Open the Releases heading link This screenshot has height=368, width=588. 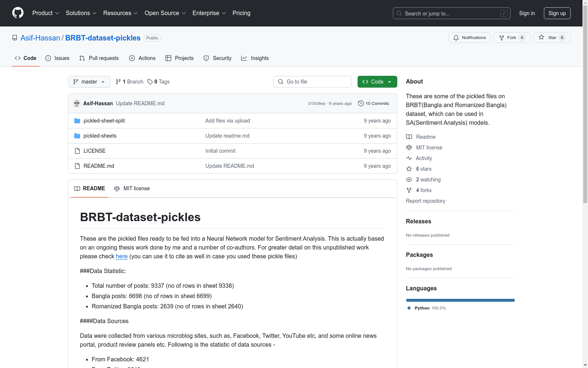click(x=419, y=221)
